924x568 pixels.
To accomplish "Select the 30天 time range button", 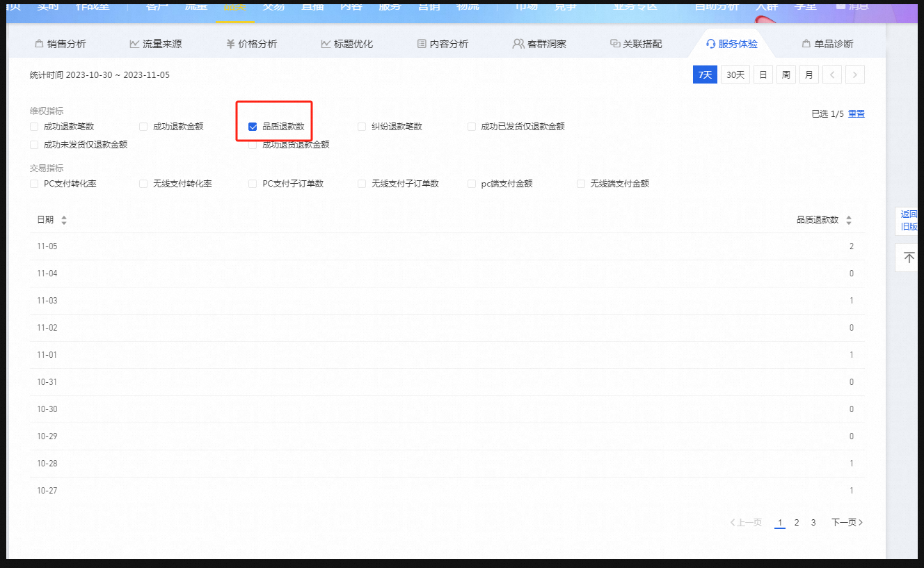I will coord(735,74).
